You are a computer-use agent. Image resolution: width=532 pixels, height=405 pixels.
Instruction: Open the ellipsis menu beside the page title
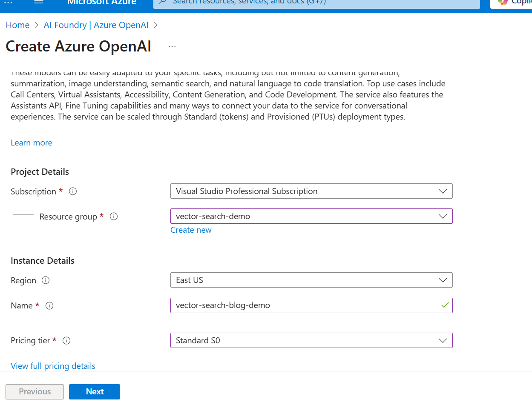(x=172, y=46)
